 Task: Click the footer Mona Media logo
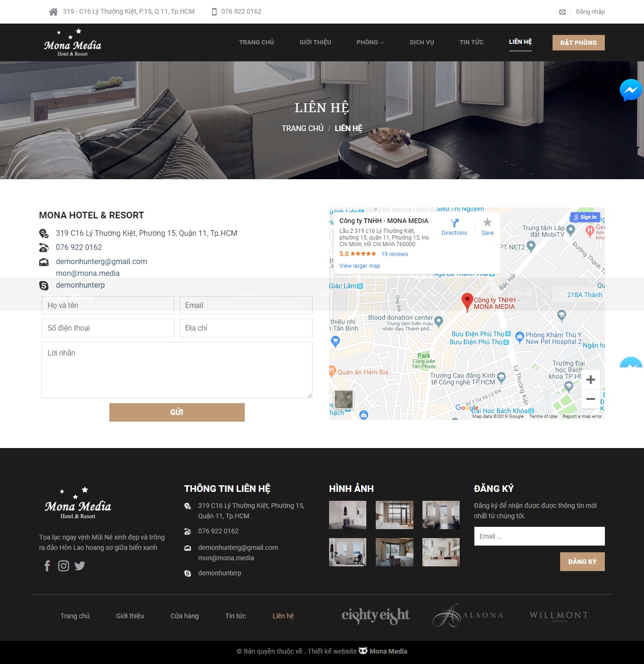click(x=78, y=503)
